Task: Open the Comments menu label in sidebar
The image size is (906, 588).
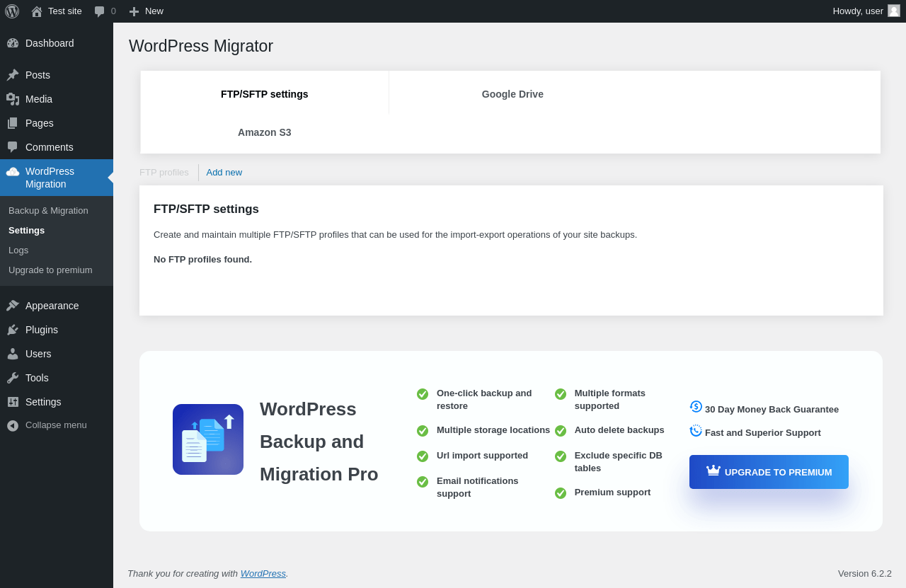Action: pos(50,147)
